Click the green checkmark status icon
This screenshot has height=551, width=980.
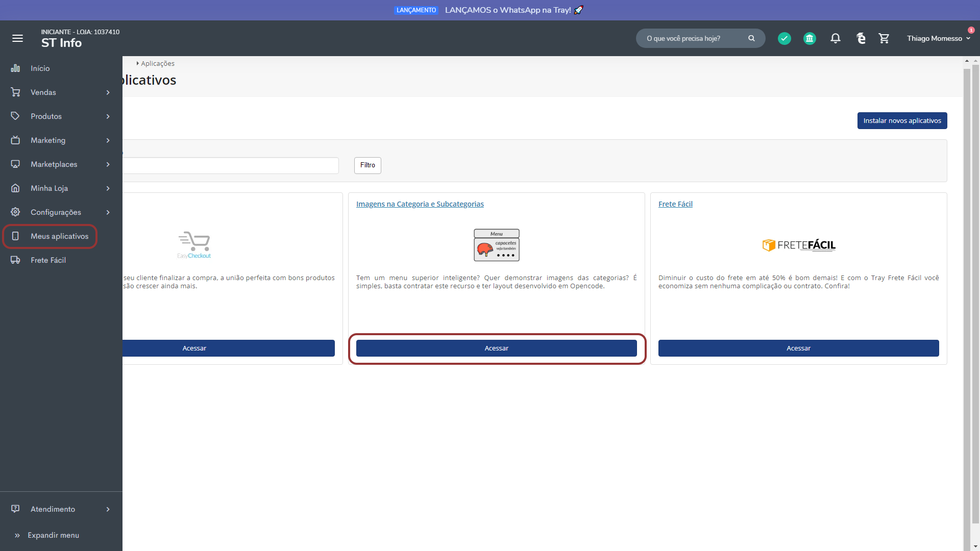(785, 38)
